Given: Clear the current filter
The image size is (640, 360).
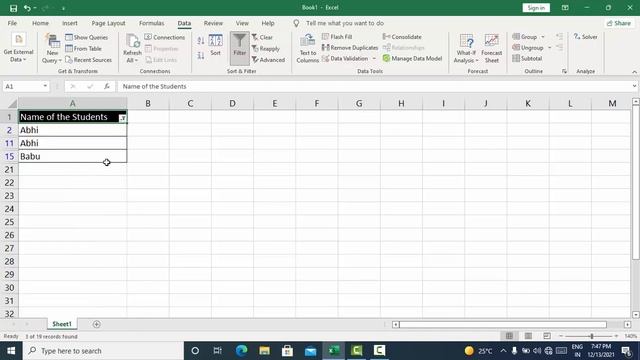Looking at the screenshot, I should (x=262, y=37).
